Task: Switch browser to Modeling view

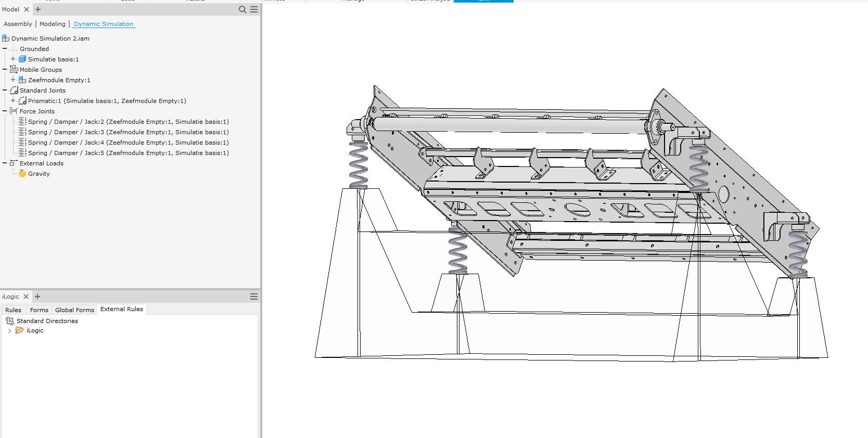Action: [x=53, y=24]
